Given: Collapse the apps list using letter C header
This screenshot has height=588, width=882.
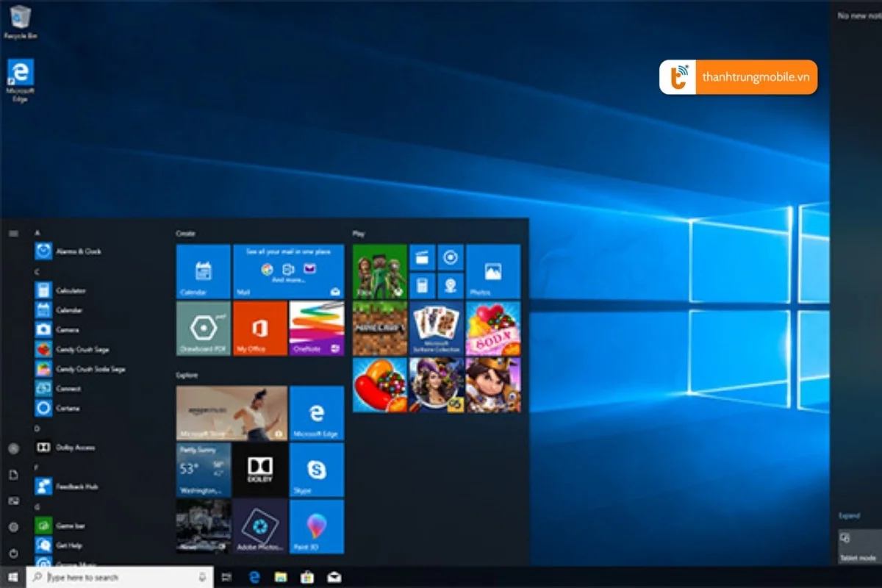Looking at the screenshot, I should coord(37,273).
